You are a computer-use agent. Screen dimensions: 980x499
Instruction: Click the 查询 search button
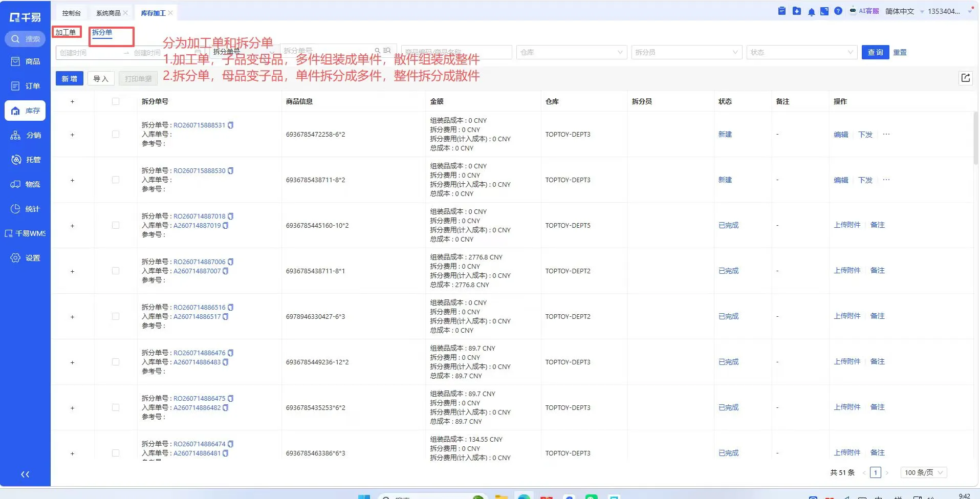point(876,52)
